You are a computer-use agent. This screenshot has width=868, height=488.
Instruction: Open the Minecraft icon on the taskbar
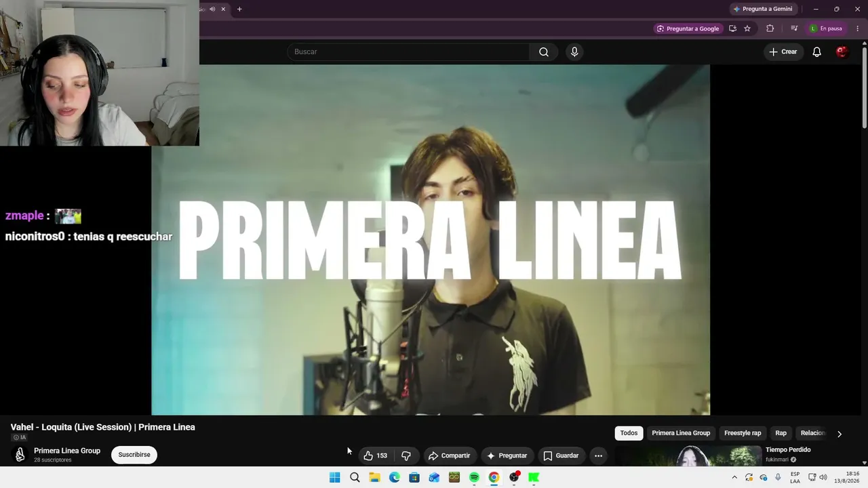[454, 477]
